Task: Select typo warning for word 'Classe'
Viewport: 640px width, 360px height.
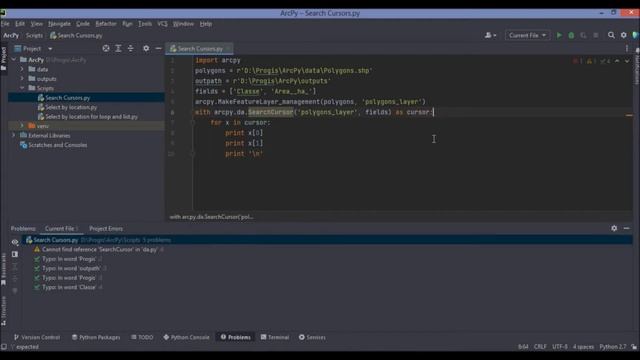Action: pyautogui.click(x=69, y=287)
